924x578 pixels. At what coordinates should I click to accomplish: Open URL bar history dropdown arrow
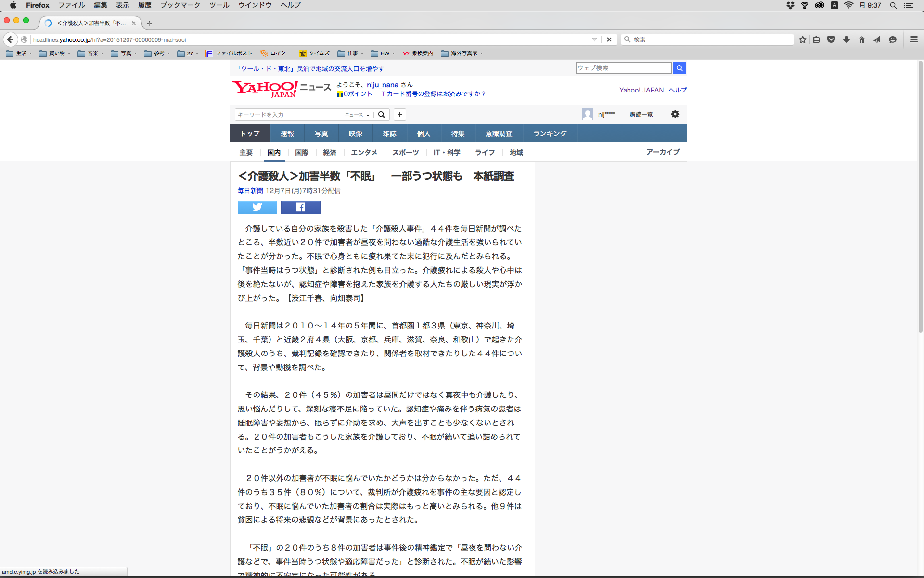point(594,39)
